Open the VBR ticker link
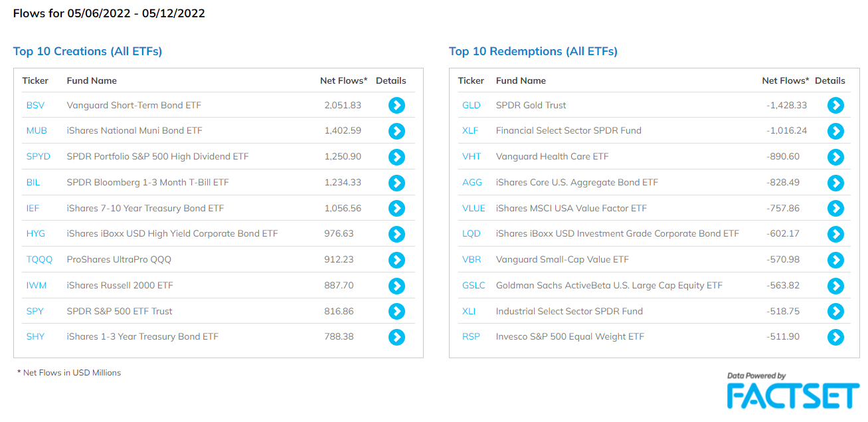 coord(472,260)
